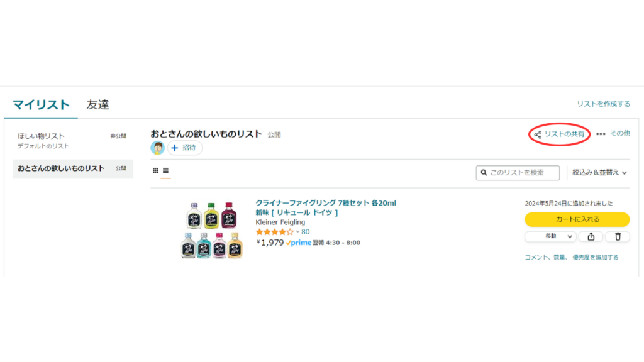Select the マイリスト tab
The image size is (644, 362).
coord(41,105)
